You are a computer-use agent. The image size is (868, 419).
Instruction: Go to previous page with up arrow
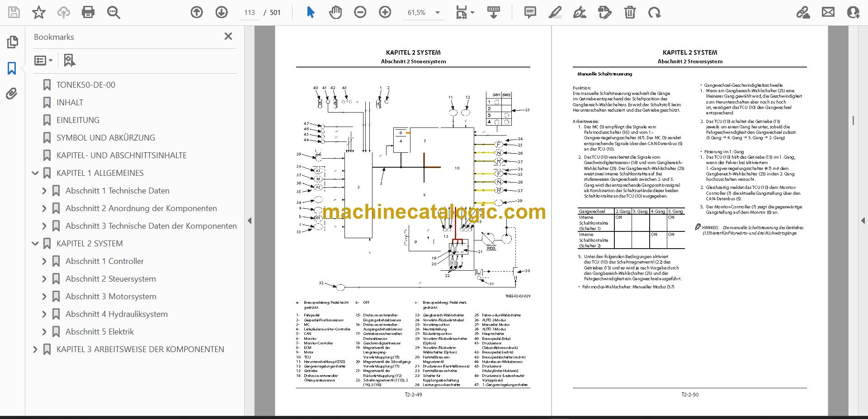197,12
